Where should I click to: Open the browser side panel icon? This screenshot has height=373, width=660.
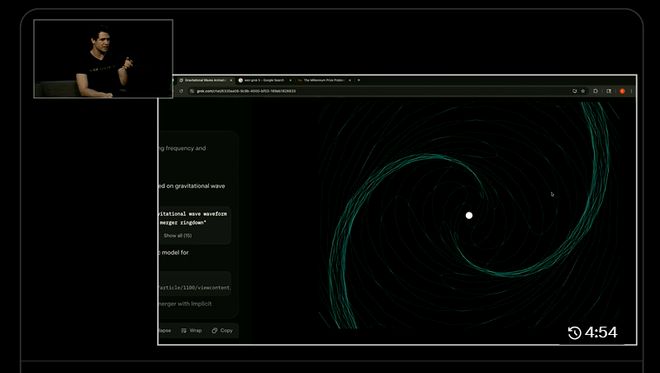coord(609,91)
